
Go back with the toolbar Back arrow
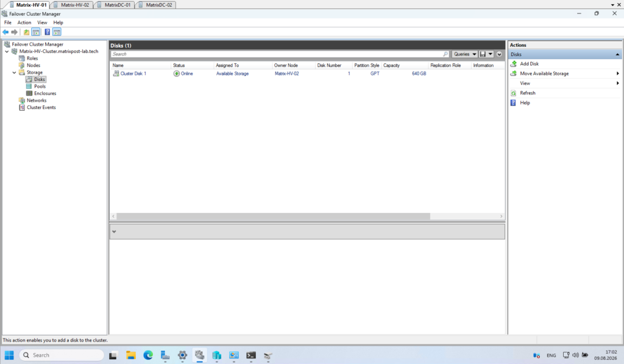point(5,32)
